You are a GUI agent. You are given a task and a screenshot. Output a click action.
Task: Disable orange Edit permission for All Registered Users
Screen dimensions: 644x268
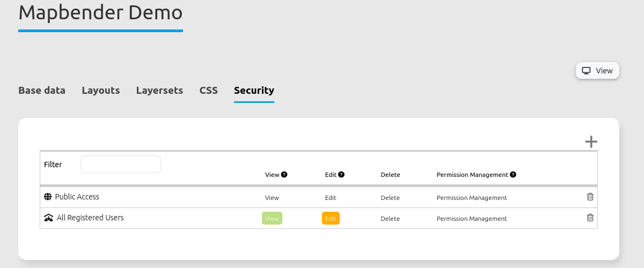pos(331,218)
